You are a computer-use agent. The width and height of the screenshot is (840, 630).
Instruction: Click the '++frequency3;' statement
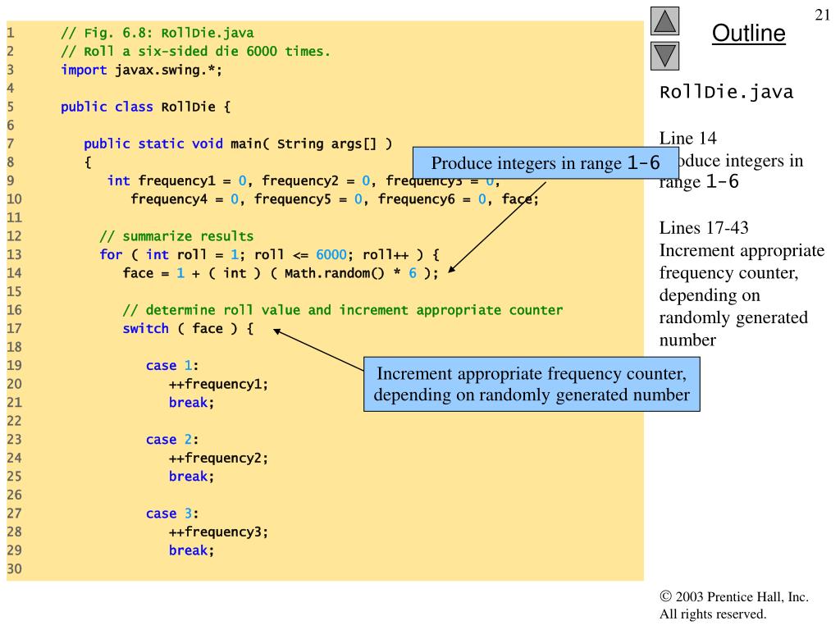218,532
